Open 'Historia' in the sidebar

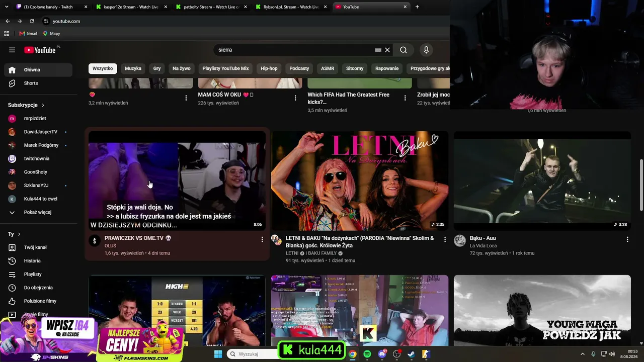(38, 261)
